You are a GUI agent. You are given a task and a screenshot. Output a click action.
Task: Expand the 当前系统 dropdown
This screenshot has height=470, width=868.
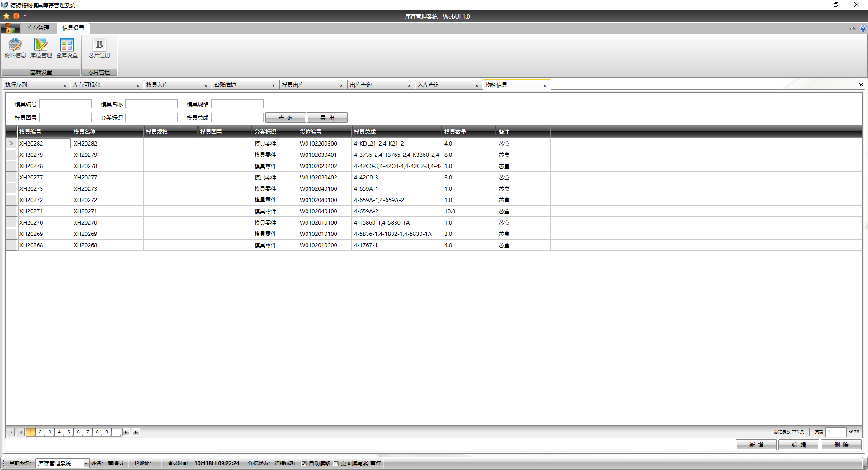coord(86,464)
